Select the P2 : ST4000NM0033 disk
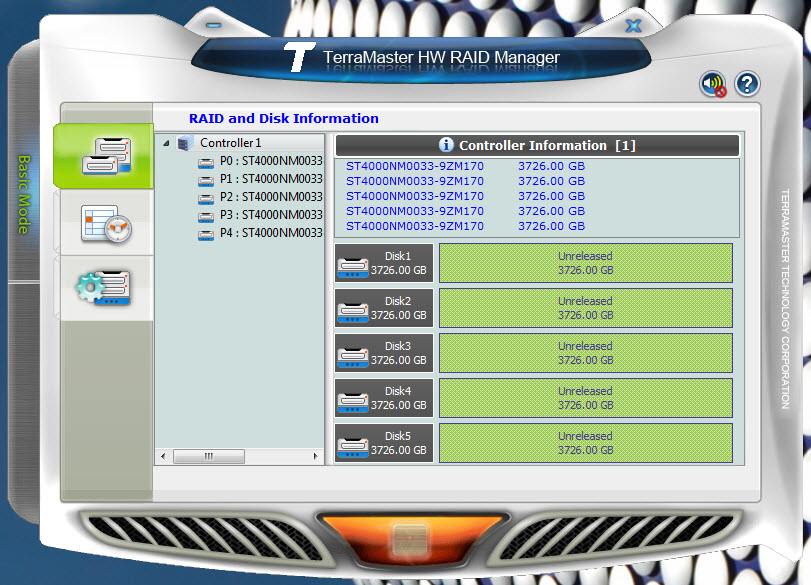Screen dimensions: 811x585 [271, 197]
